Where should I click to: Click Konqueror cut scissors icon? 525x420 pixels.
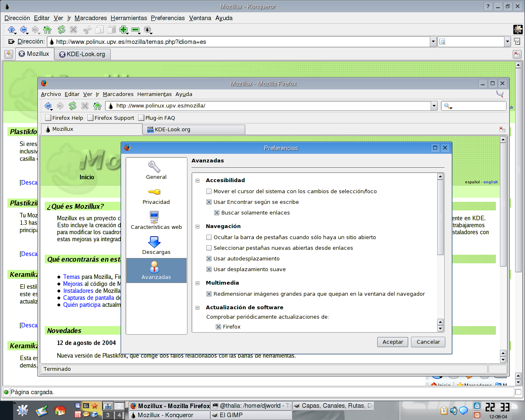pos(87,30)
